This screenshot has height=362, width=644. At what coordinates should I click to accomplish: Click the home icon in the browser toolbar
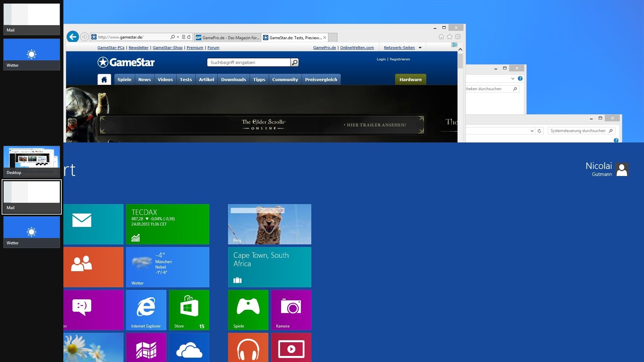coord(441,37)
